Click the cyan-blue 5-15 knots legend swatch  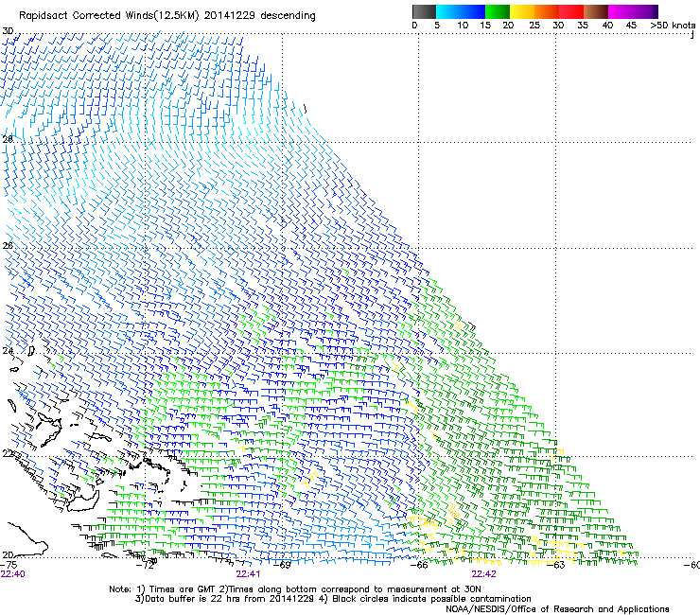tap(460, 11)
